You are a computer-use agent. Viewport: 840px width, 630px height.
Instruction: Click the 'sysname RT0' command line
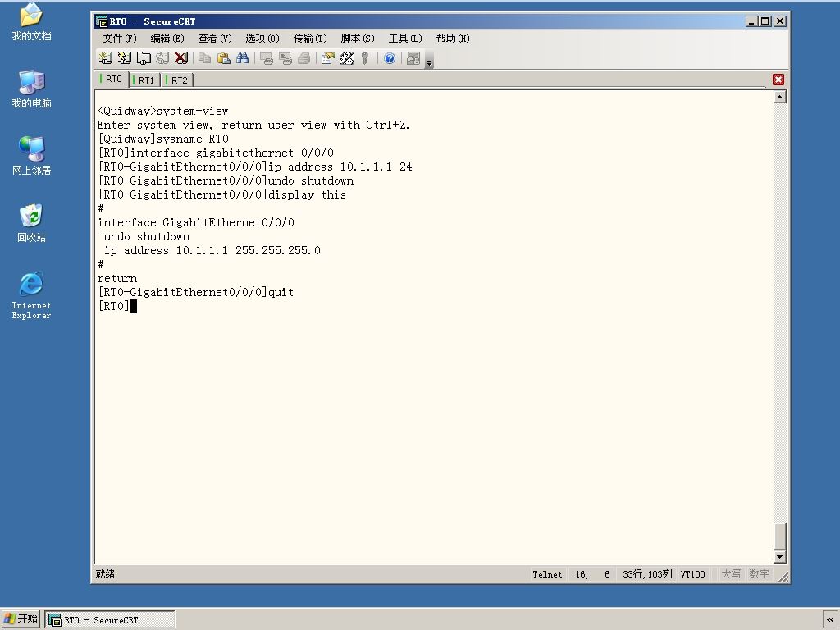[163, 139]
